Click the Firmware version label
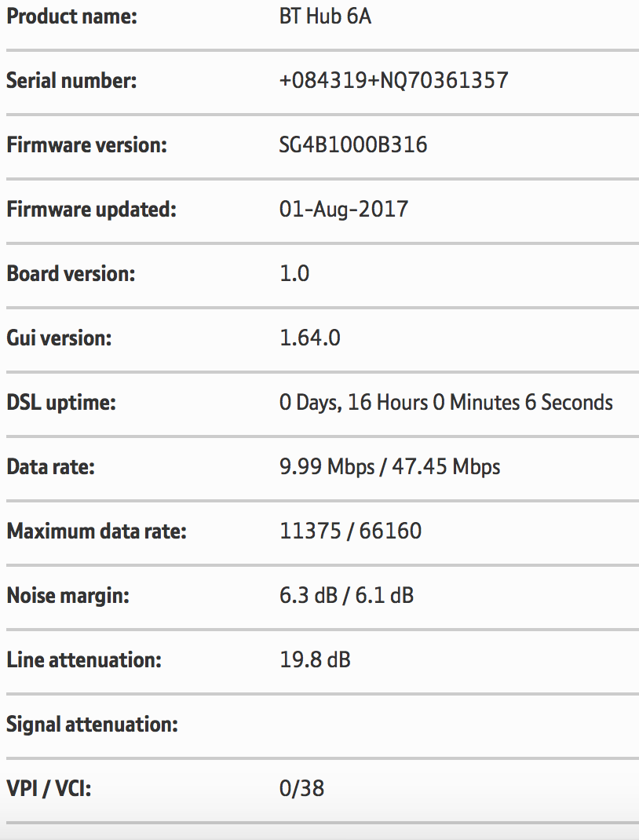The height and width of the screenshot is (840, 639). [x=88, y=145]
